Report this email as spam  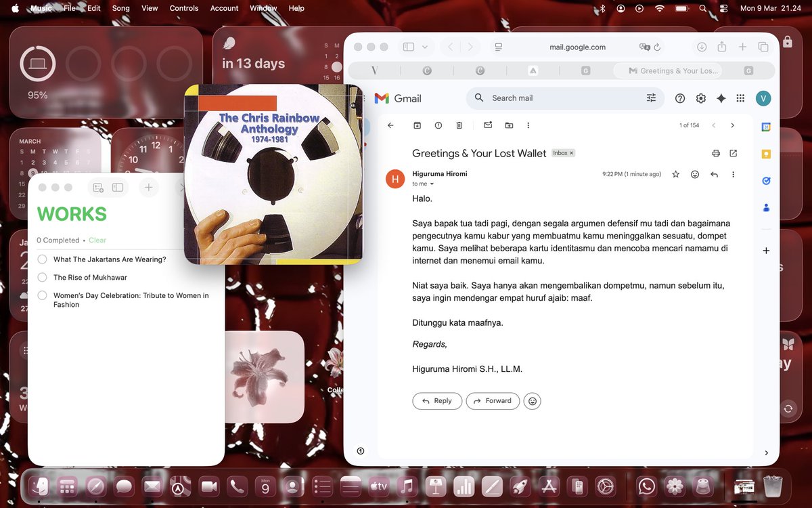tap(438, 125)
